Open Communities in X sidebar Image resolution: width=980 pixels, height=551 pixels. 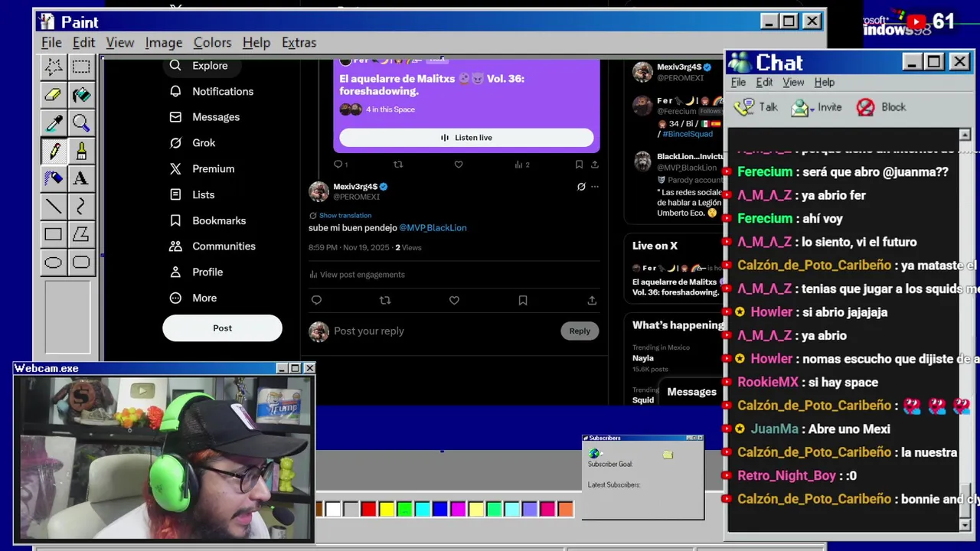(212, 246)
